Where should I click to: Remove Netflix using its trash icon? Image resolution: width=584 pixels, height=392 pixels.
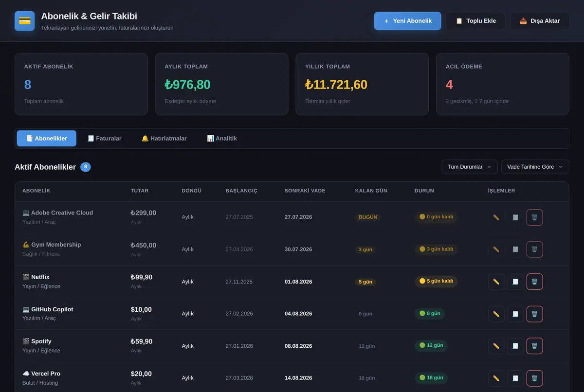(534, 282)
